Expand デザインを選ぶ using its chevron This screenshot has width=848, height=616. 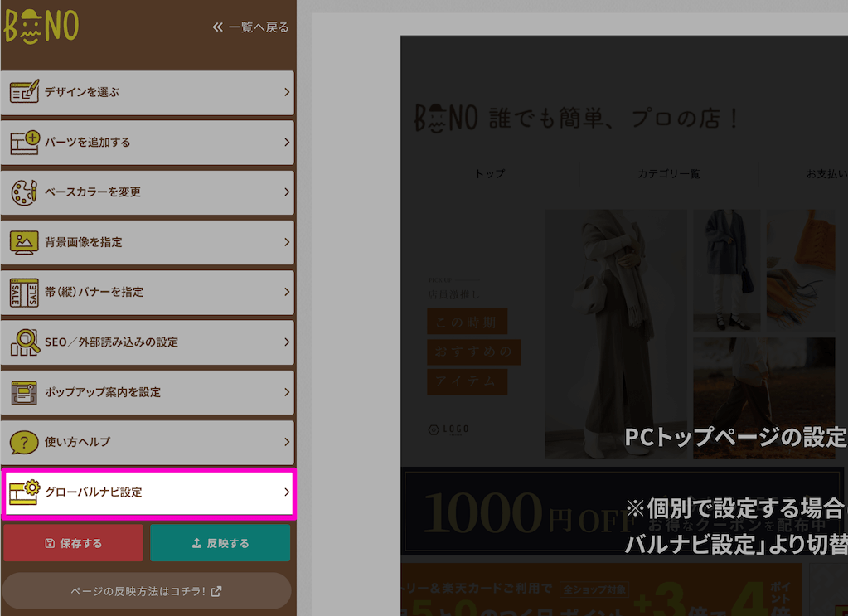286,92
